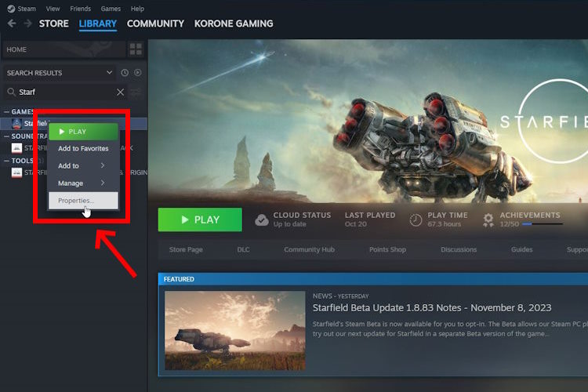
Task: Open the Store Page link
Action: pos(186,249)
